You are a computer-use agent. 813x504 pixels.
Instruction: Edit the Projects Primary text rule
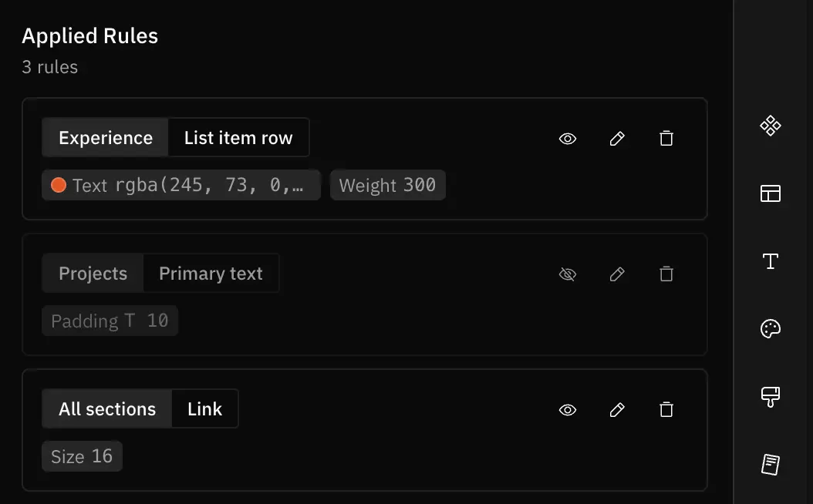click(x=617, y=274)
